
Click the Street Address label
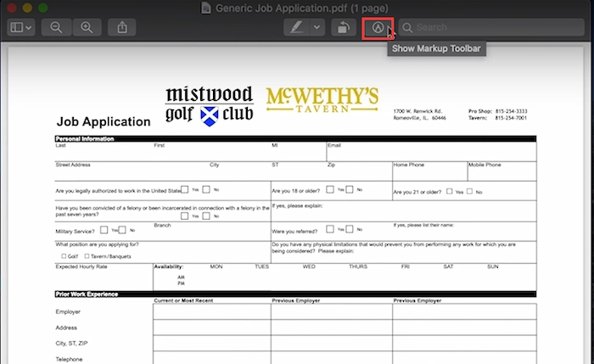tap(73, 165)
